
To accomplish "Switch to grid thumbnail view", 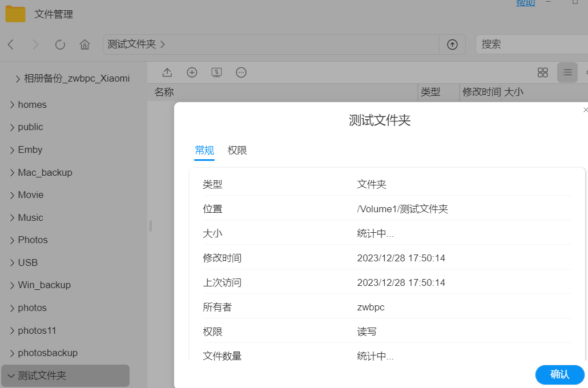I will [542, 72].
